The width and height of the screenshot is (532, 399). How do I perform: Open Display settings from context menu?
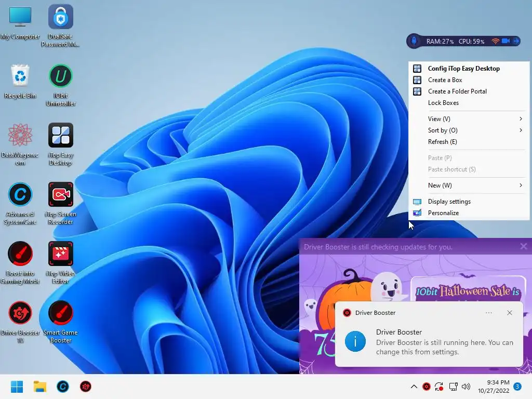coord(469,202)
